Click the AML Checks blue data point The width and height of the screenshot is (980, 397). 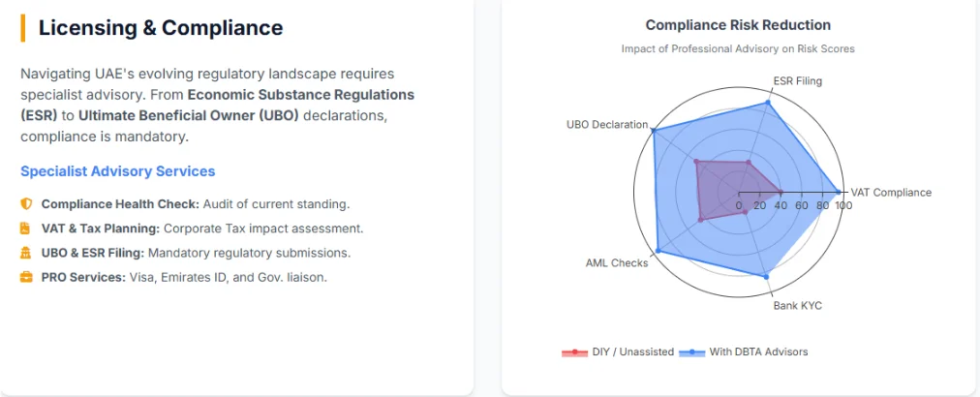click(658, 252)
